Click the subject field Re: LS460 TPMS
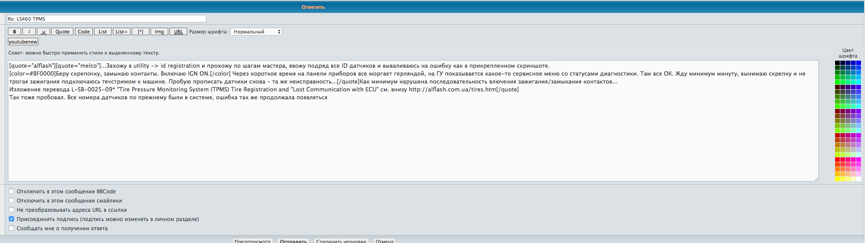The height and width of the screenshot is (243, 868). tap(107, 19)
